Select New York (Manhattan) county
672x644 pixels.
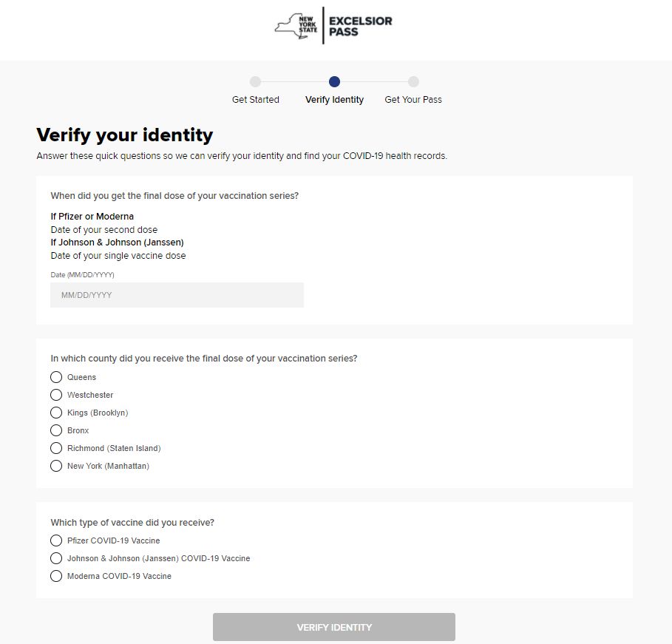point(56,466)
